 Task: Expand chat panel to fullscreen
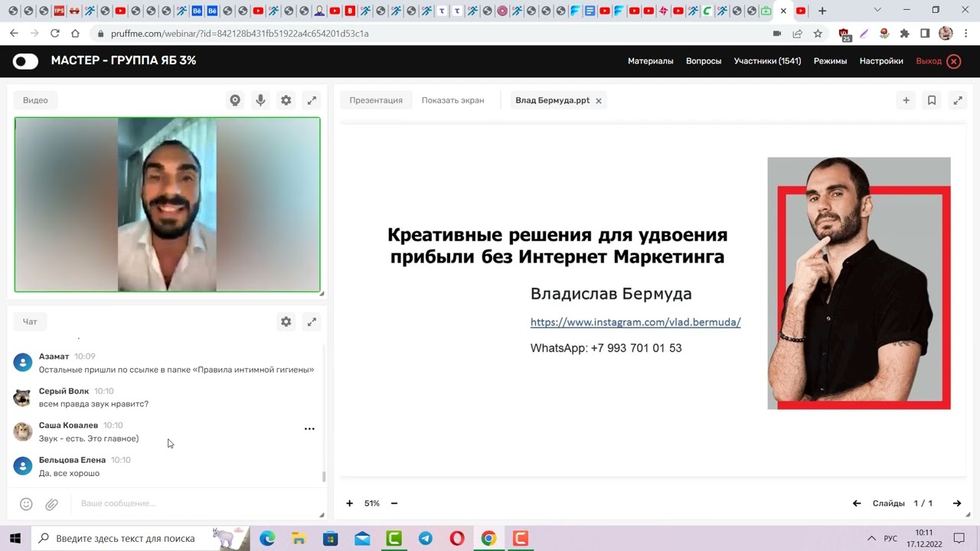(x=312, y=322)
